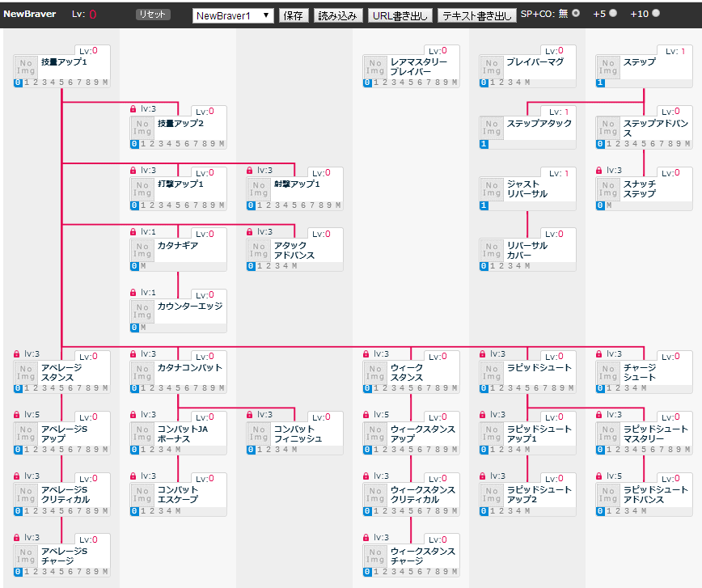Click the ジャストリバーサル skill image icon

click(x=492, y=189)
